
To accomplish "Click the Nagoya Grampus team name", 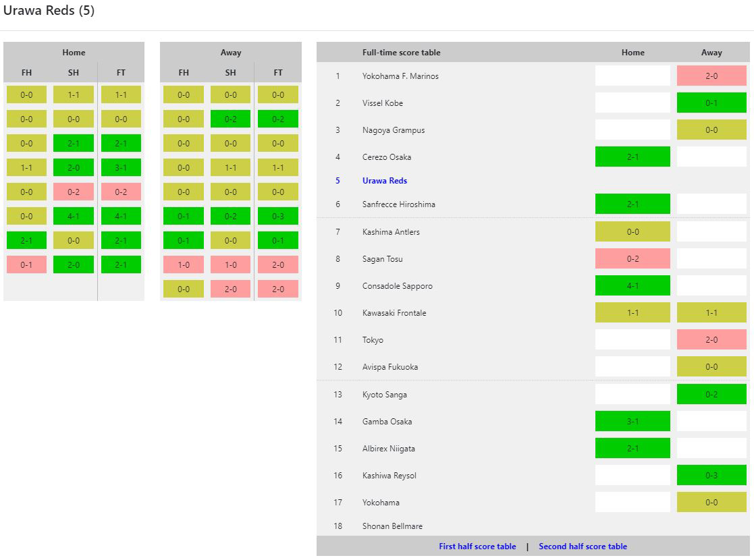I will click(394, 130).
